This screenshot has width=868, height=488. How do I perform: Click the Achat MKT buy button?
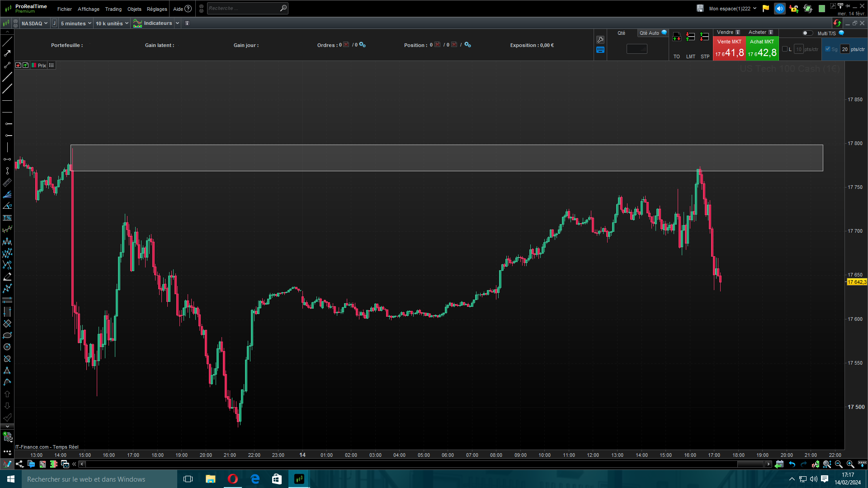pos(762,49)
